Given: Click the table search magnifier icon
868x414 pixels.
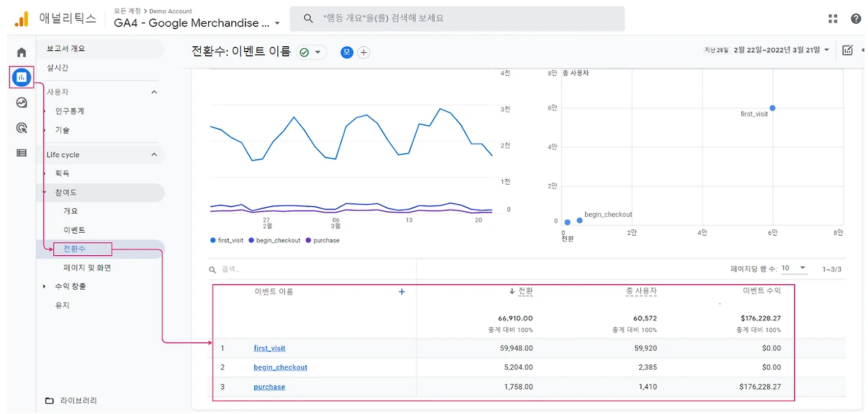Looking at the screenshot, I should pyautogui.click(x=214, y=269).
